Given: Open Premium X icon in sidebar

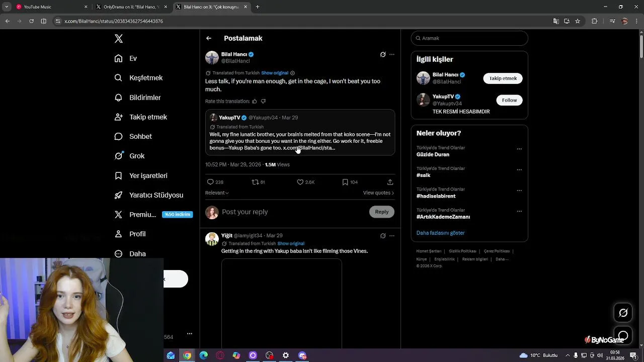Looking at the screenshot, I should coord(118,214).
